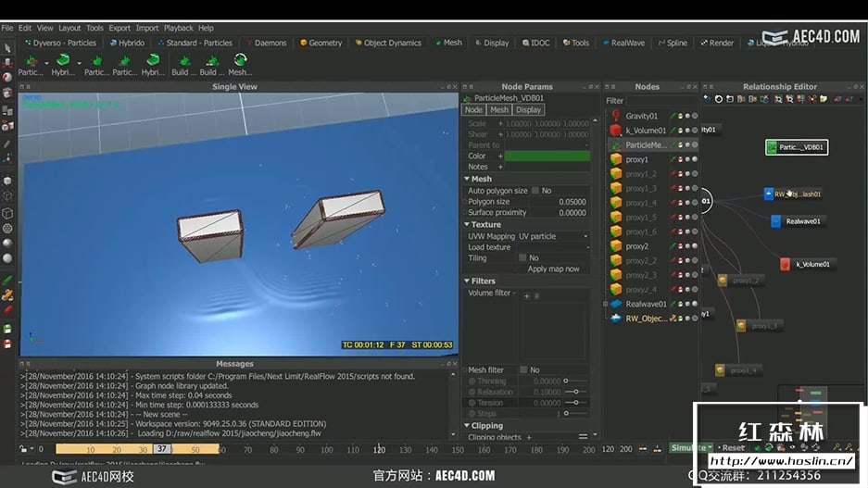Open the UVW Mapping dropdown

click(553, 236)
